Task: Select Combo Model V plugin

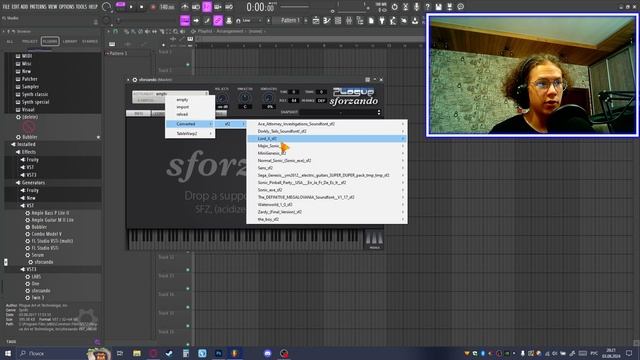Action: (x=46, y=234)
